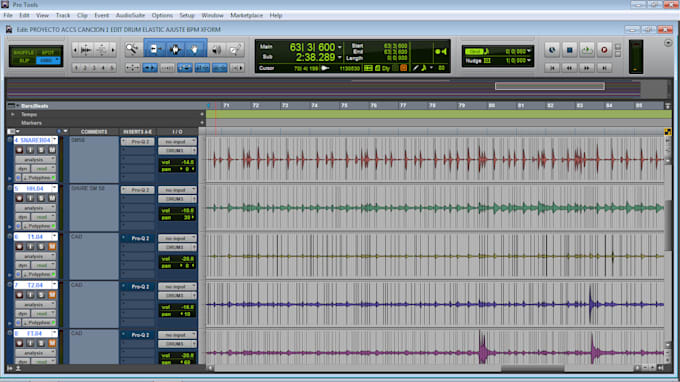
Task: Toggle Zoom Toggle crosshair icon
Action: (132, 68)
